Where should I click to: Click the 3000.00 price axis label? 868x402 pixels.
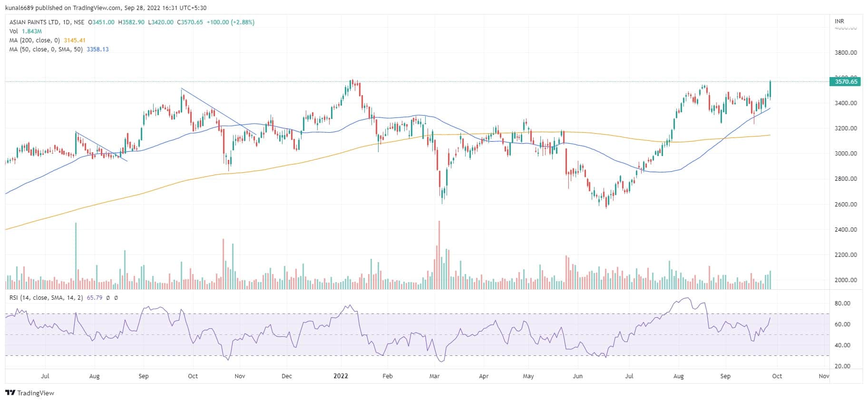pos(846,154)
